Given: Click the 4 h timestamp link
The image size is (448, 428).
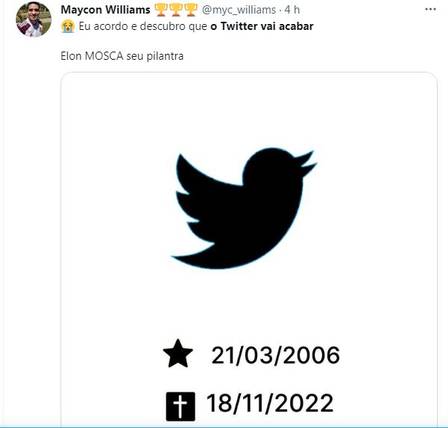Looking at the screenshot, I should point(292,10).
